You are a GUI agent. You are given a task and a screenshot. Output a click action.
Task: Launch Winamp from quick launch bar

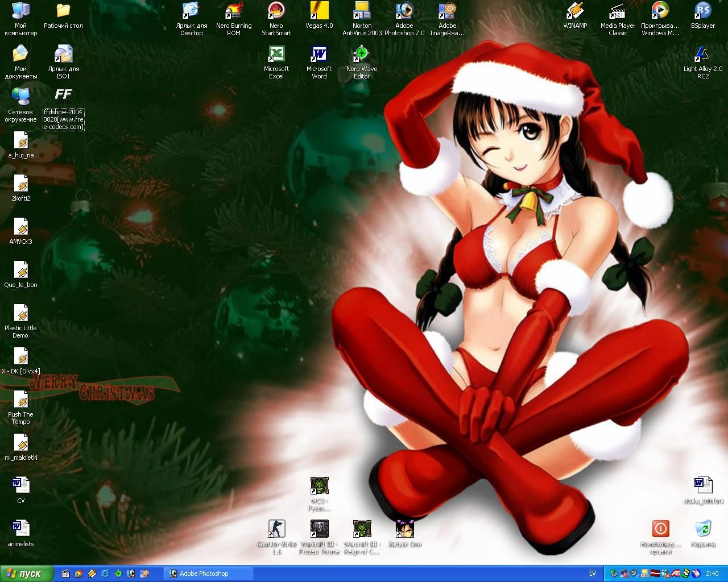(92, 573)
